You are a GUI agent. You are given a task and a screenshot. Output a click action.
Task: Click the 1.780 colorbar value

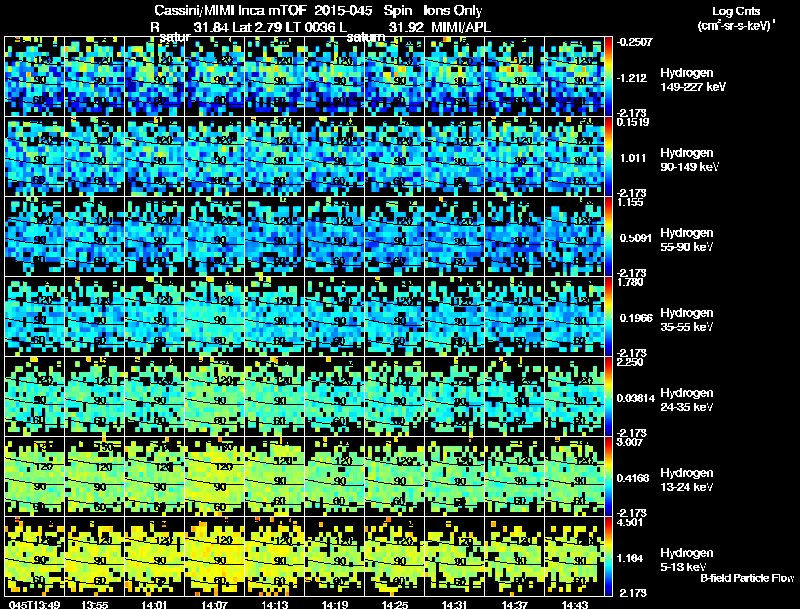630,282
